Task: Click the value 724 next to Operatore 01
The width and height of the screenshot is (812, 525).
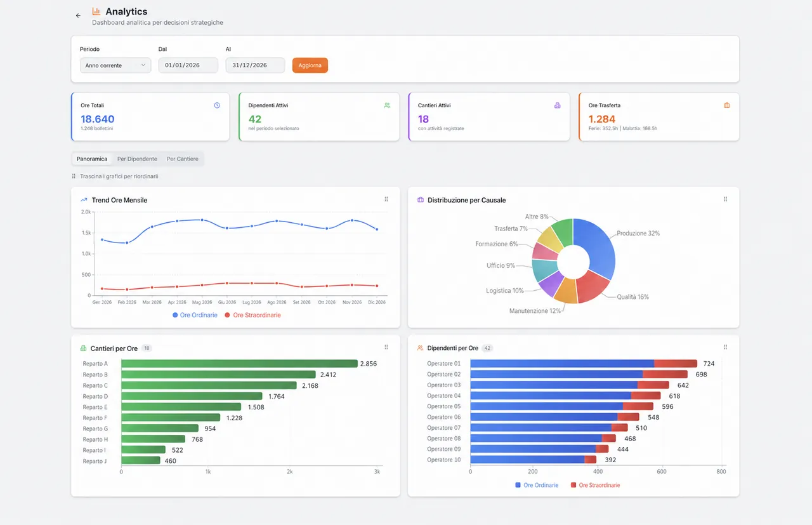Action: (709, 364)
